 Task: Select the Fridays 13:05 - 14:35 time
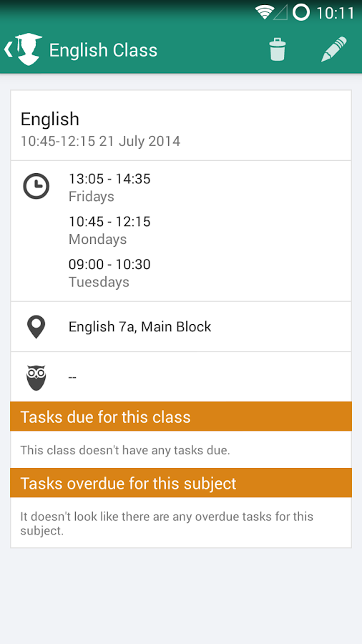109,187
